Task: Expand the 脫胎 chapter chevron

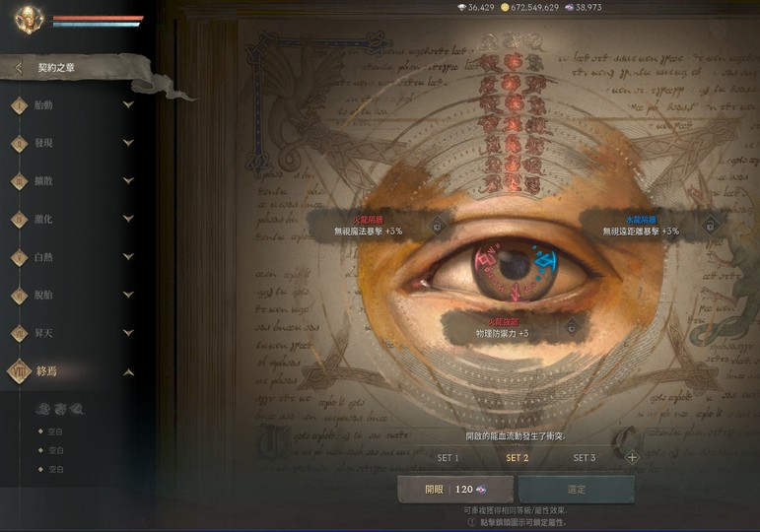Action: point(128,295)
